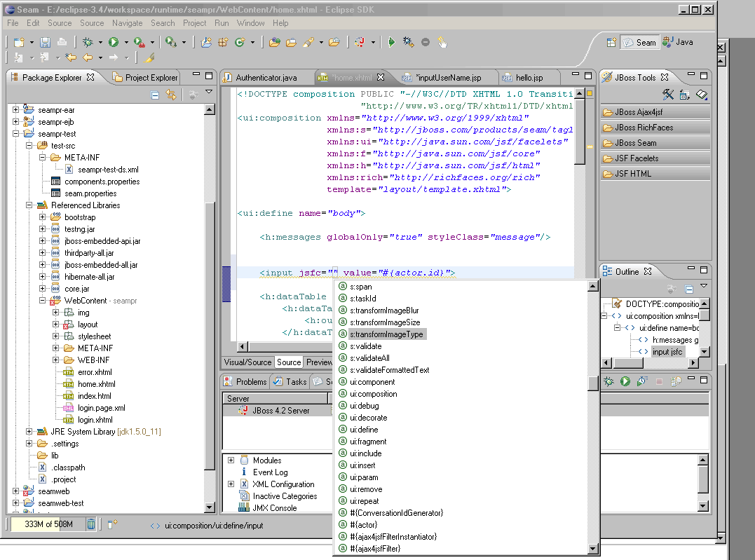Click Collapse All in Package Explorer
This screenshot has width=755, height=560.
pyautogui.click(x=156, y=95)
